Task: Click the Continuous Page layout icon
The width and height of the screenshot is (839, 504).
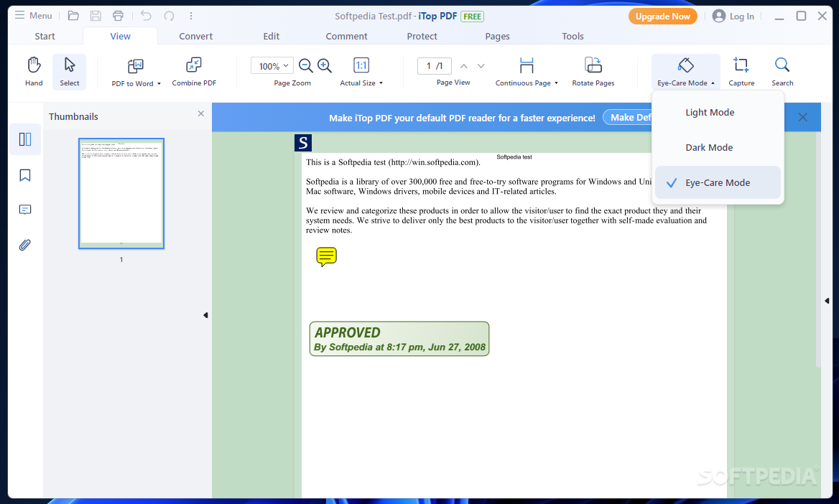Action: [527, 65]
